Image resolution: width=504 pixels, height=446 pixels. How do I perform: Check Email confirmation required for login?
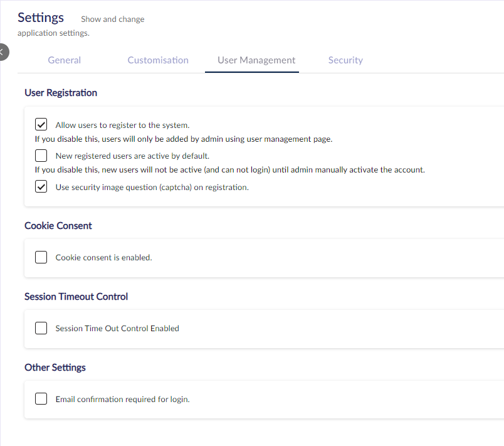[41, 399]
